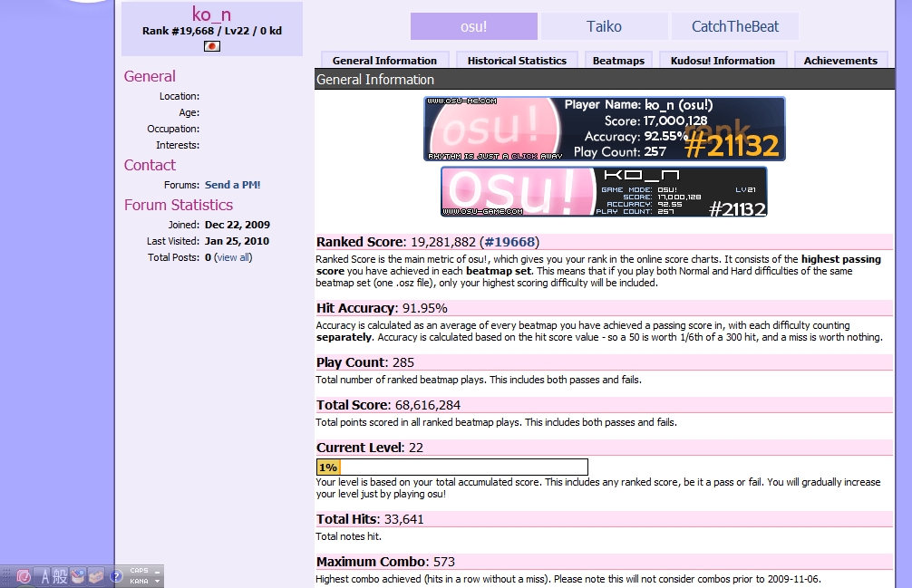Screen dimensions: 912x588
Task: Select the osu! game mode tab
Action: tap(473, 27)
